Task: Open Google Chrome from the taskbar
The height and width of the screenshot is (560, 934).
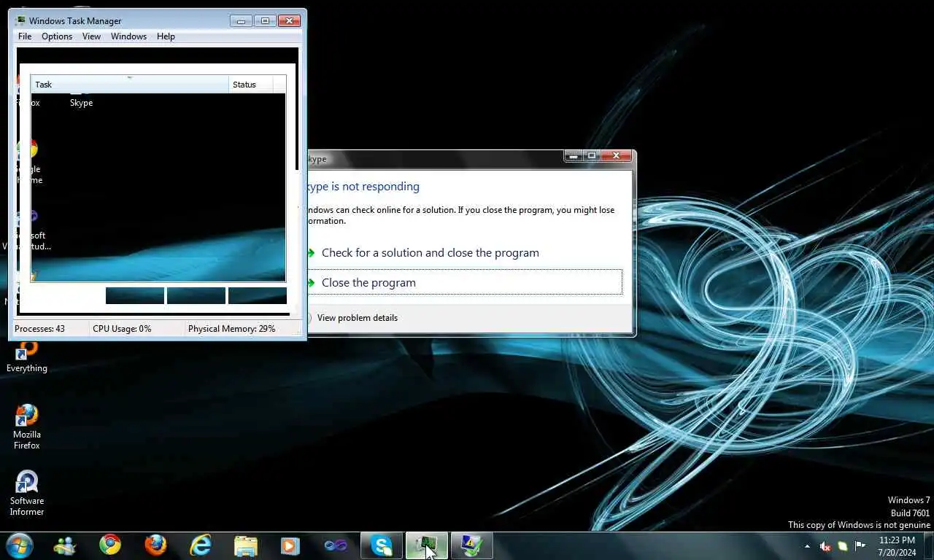Action: (110, 545)
